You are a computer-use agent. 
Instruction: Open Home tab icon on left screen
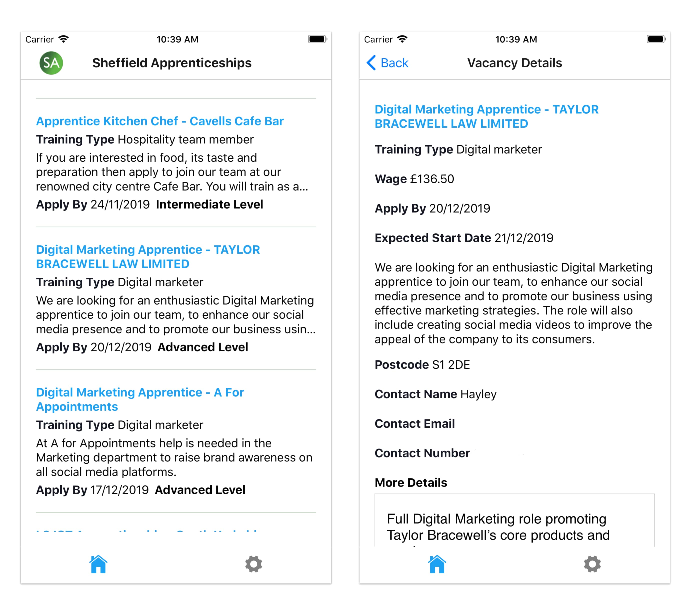point(98,564)
